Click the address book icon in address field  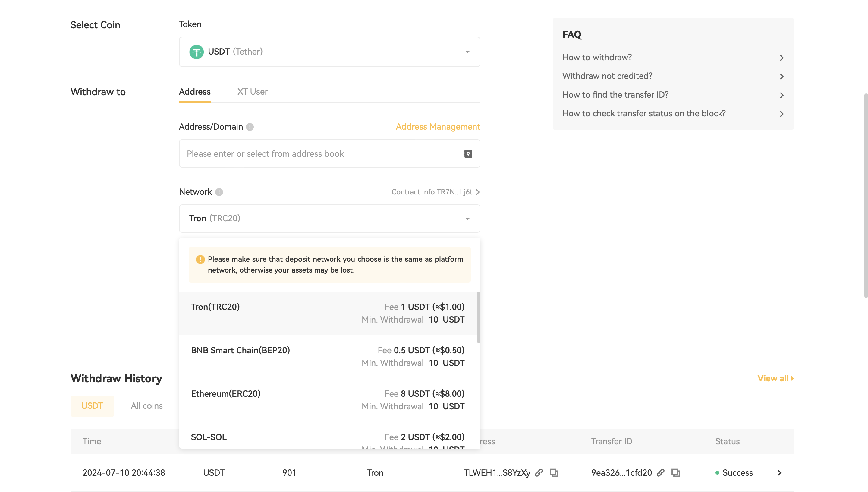coord(468,154)
